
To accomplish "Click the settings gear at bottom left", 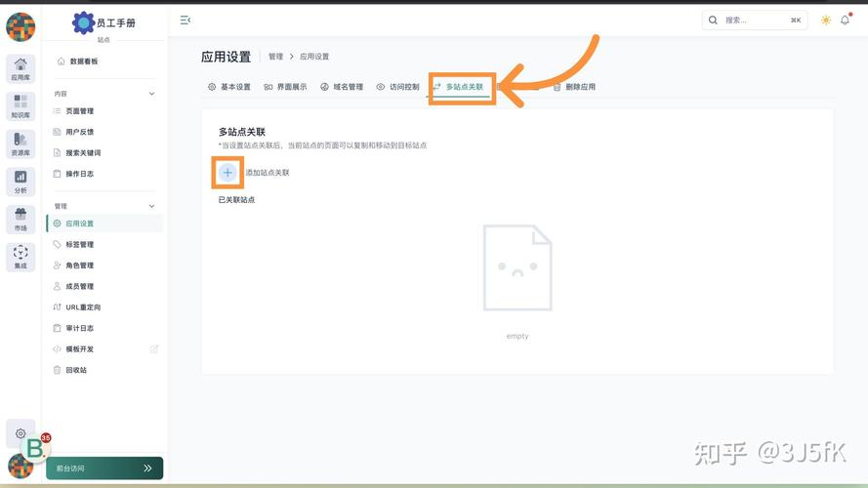I will coord(21,433).
